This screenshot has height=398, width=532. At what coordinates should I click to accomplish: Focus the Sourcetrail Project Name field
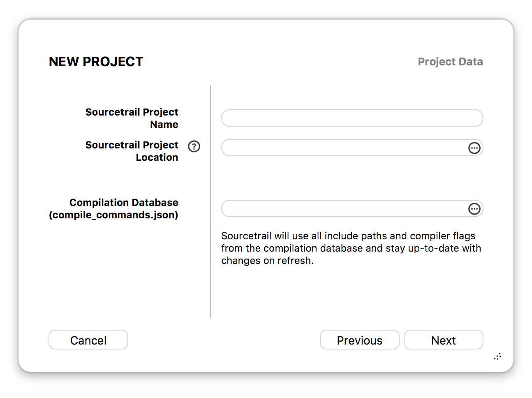[x=352, y=118]
